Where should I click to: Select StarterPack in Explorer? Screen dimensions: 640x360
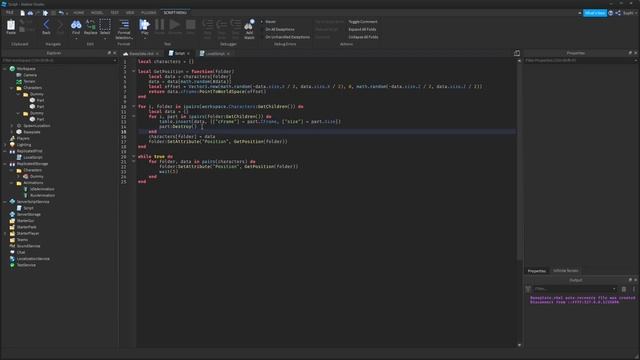pyautogui.click(x=27, y=227)
